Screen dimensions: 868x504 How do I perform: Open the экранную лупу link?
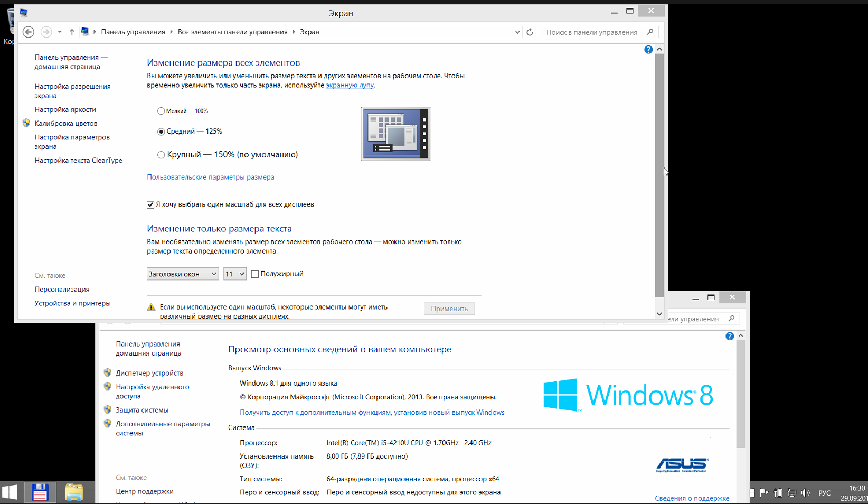[350, 85]
